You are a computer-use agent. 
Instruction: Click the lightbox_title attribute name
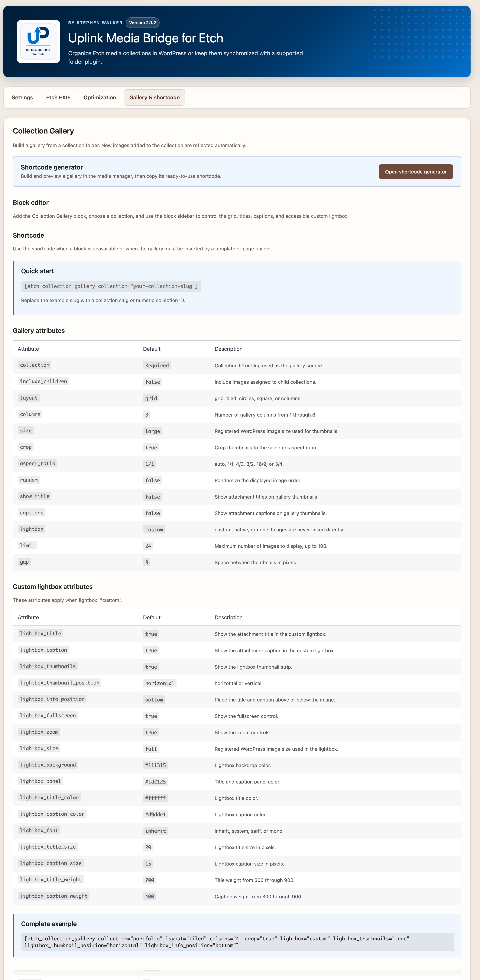40,633
